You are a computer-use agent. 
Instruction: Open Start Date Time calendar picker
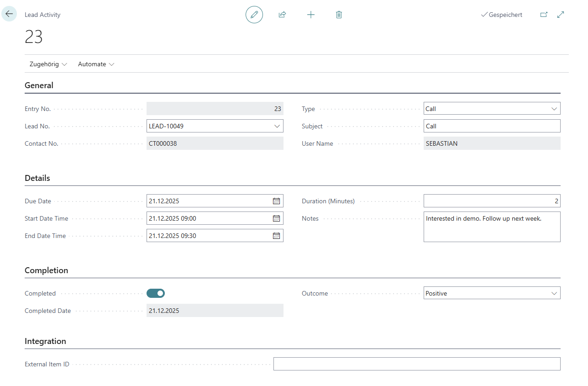pyautogui.click(x=276, y=218)
